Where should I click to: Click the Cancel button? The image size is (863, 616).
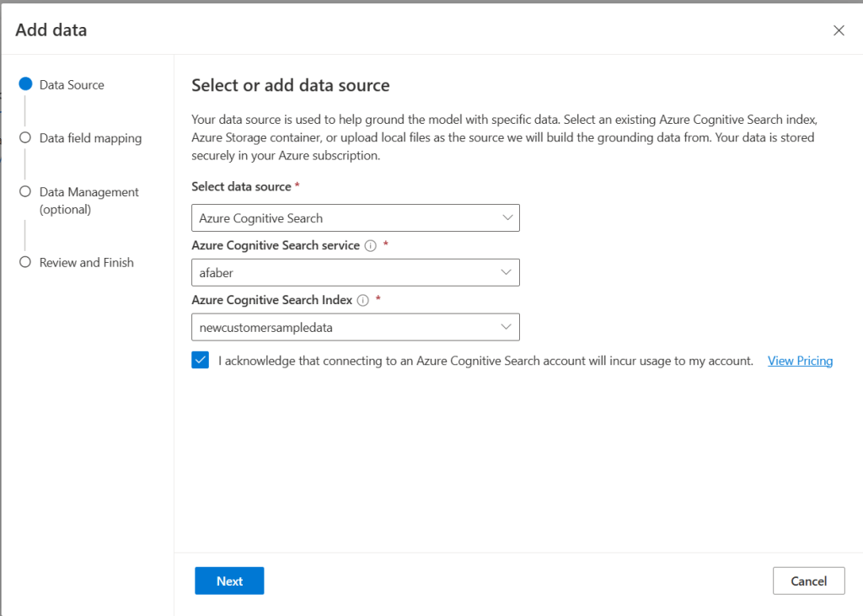808,581
